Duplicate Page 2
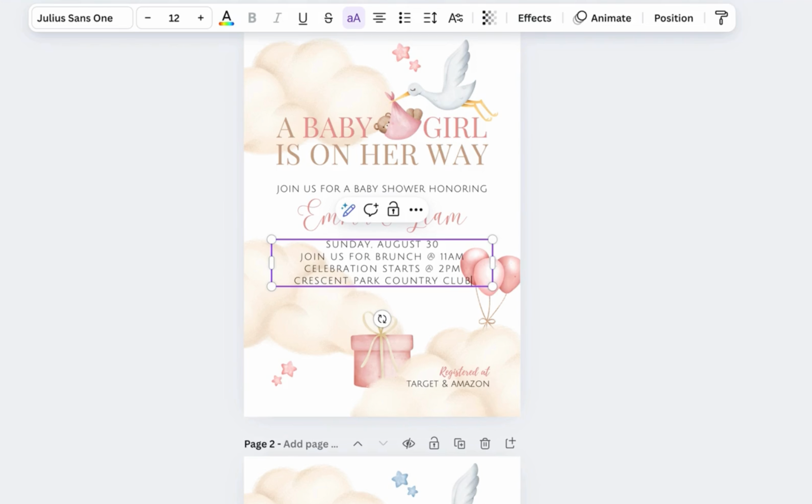The image size is (812, 504). 460,444
